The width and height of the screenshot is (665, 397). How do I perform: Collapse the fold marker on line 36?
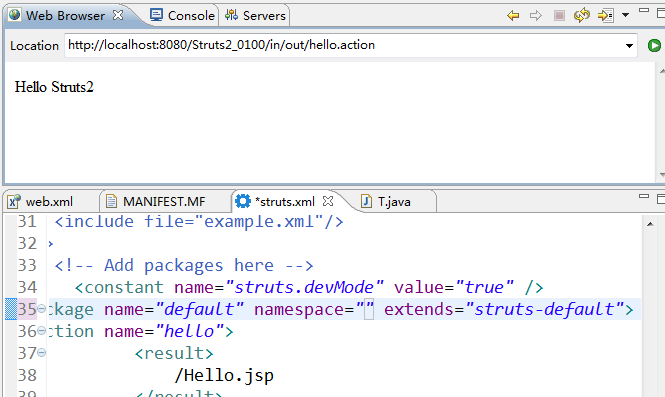(x=42, y=330)
